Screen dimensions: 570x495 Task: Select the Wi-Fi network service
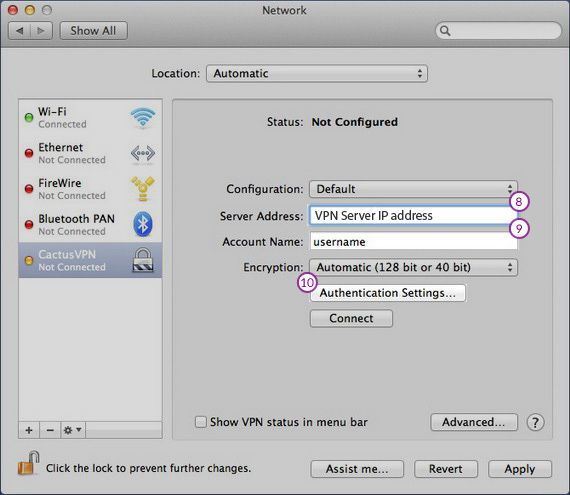90,117
